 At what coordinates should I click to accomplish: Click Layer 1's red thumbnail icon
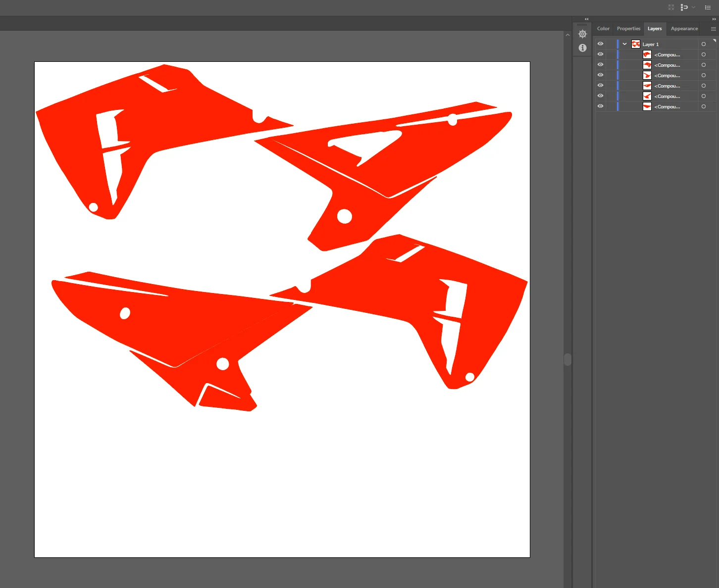[x=636, y=44]
